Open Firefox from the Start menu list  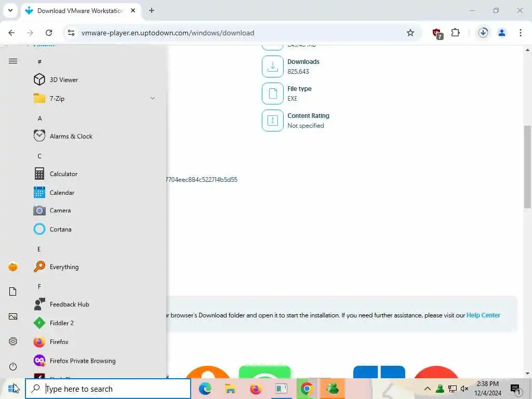tap(95, 342)
